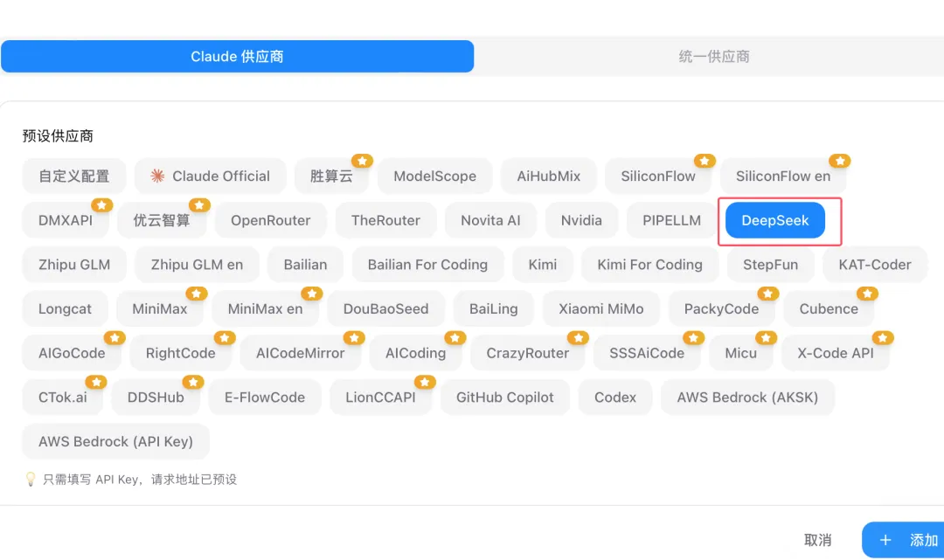The height and width of the screenshot is (560, 944).
Task: Pick the BaiLing provider
Action: point(494,308)
